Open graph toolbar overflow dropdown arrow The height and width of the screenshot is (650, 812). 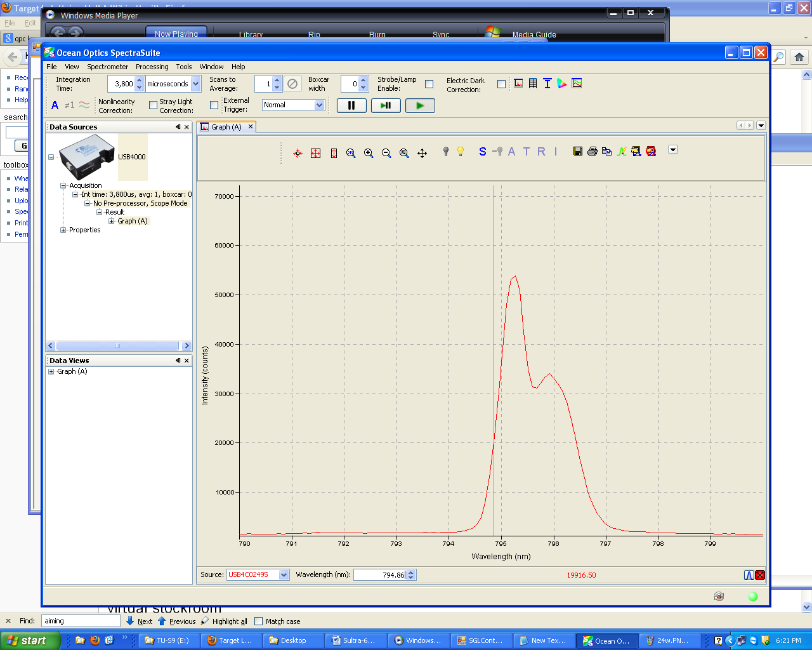click(x=673, y=150)
